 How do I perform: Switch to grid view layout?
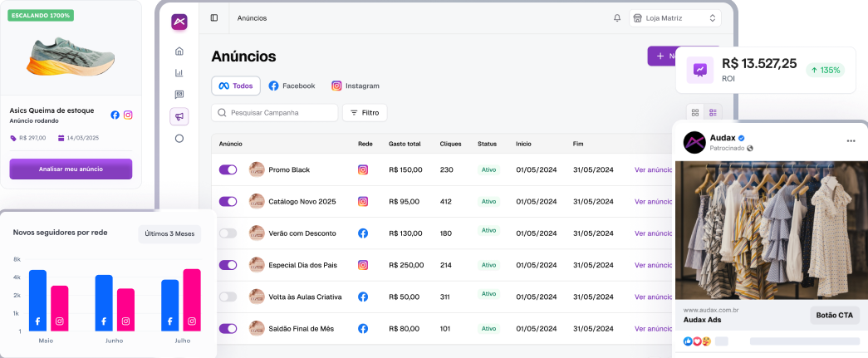click(695, 112)
